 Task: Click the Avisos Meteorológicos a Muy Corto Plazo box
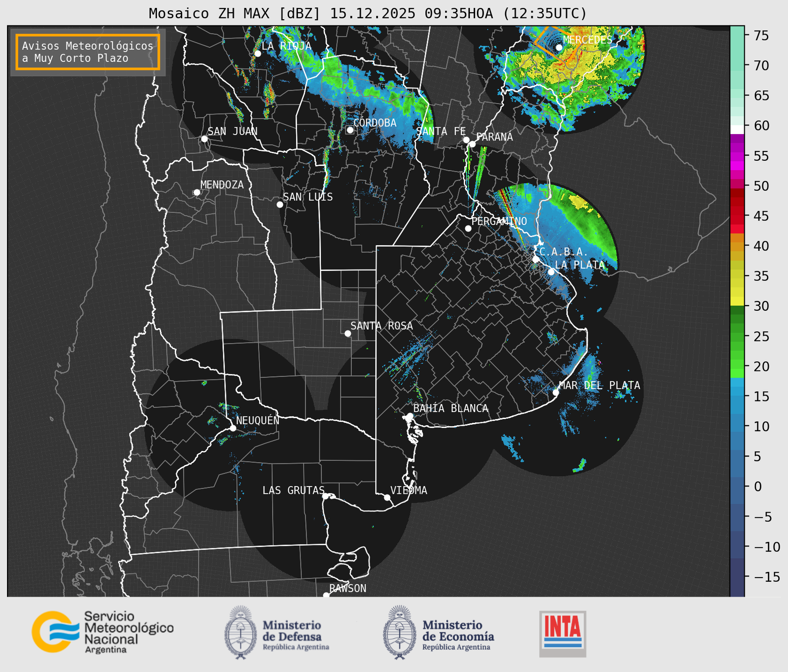point(88,52)
